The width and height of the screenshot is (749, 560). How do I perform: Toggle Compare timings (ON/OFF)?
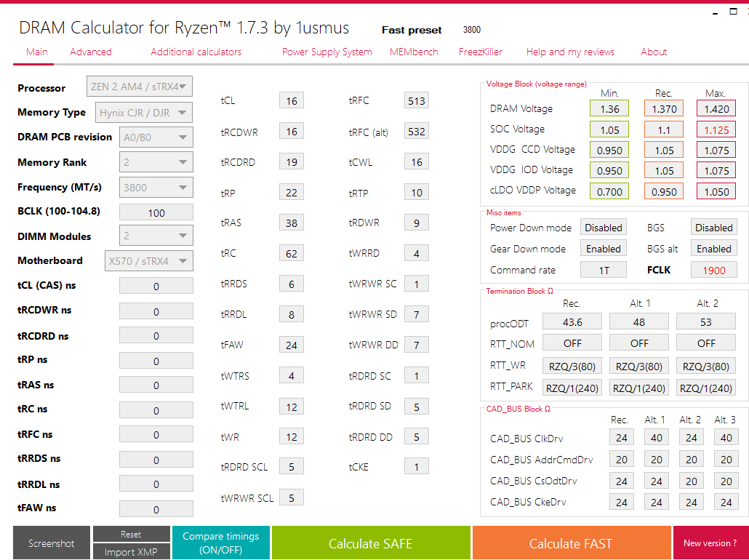pos(220,543)
